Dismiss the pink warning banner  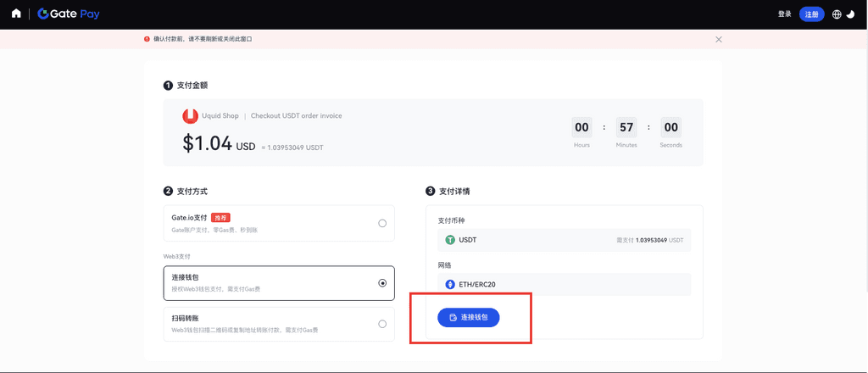coord(719,39)
